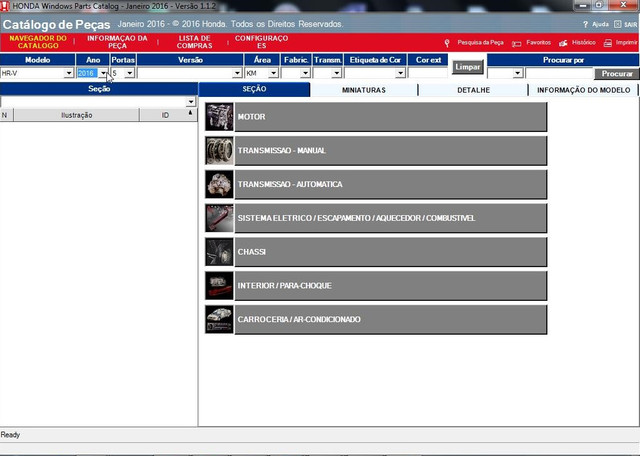Click the Ajuda label

pyautogui.click(x=600, y=24)
